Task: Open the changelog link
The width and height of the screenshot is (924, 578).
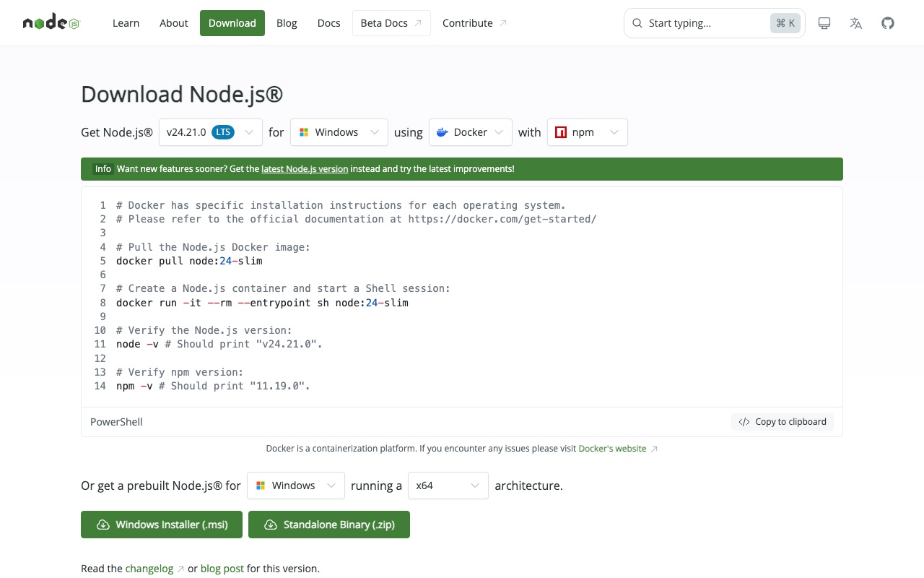Action: [x=149, y=569]
